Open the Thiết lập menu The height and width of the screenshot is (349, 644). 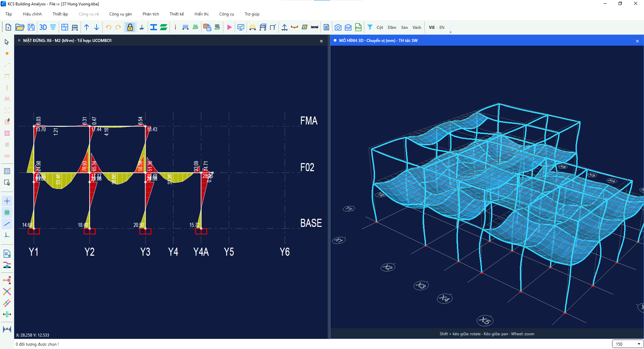[60, 14]
